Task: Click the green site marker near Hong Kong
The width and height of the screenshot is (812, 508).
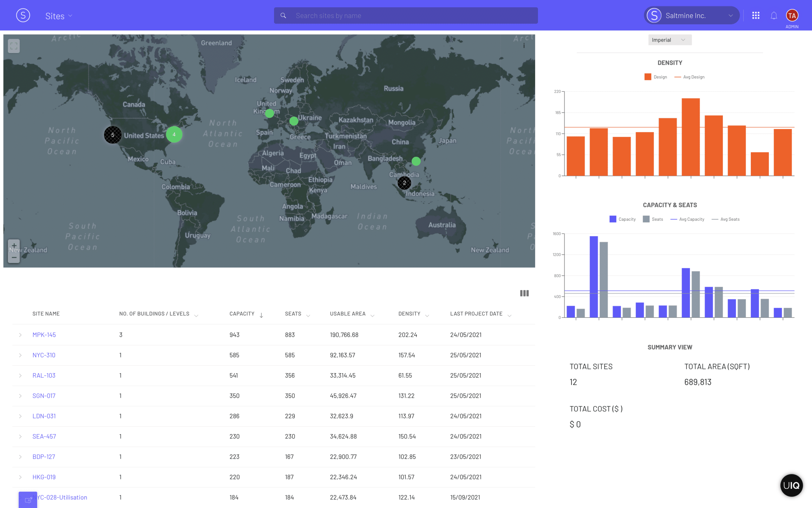Action: [416, 161]
